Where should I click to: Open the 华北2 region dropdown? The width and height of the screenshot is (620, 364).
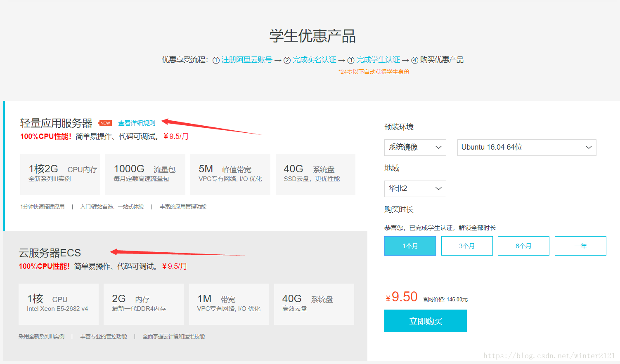415,188
